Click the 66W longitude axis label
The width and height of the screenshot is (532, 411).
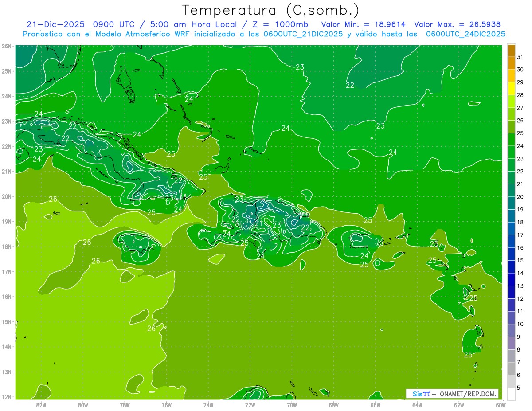pyautogui.click(x=376, y=404)
